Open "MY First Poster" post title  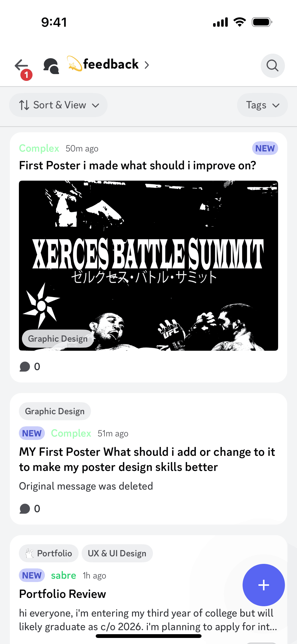point(147,459)
